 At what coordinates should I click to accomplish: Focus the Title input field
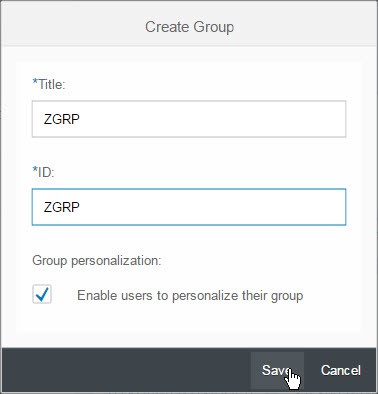click(189, 119)
